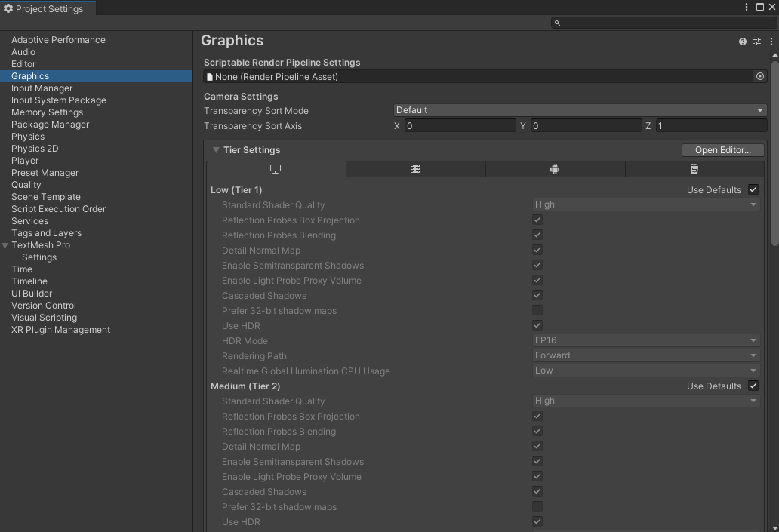779x532 pixels.
Task: Open Physics 2D settings
Action: tap(35, 149)
